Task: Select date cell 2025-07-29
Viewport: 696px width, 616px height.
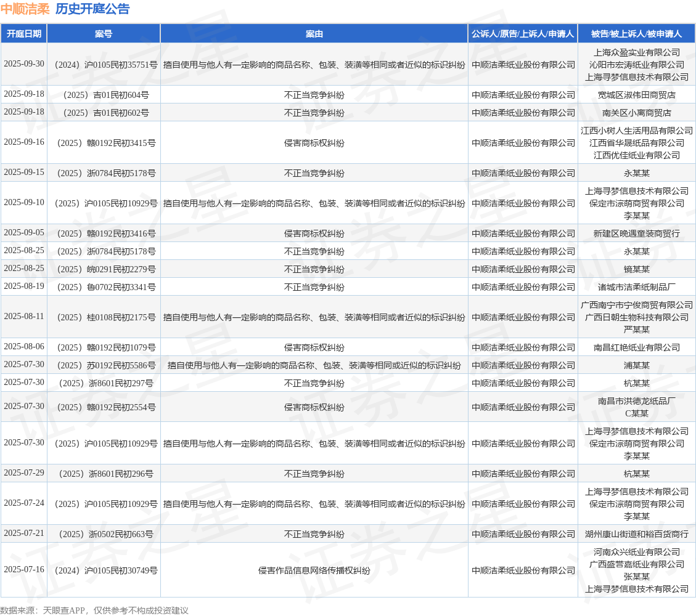Action: click(24, 472)
